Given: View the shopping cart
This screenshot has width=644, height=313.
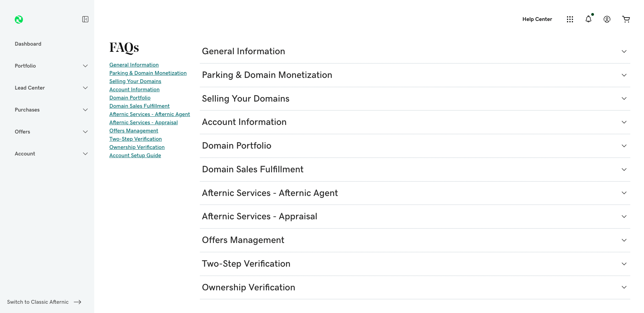Looking at the screenshot, I should click(626, 19).
